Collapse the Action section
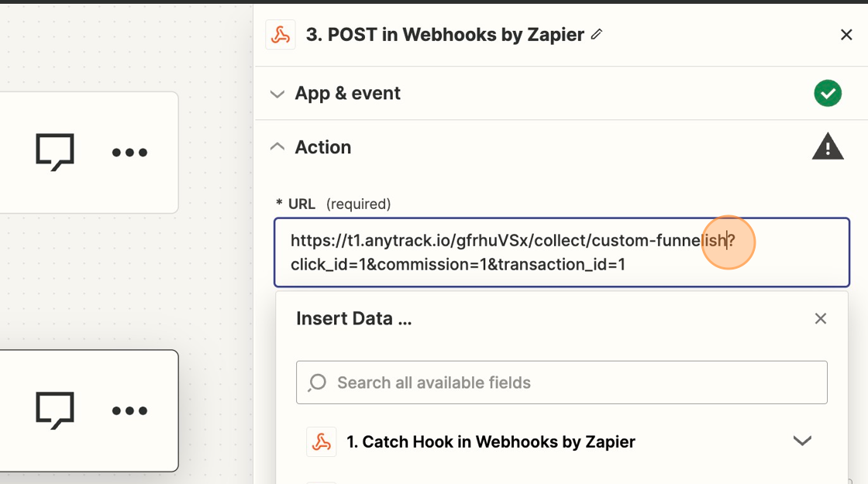 pyautogui.click(x=277, y=147)
